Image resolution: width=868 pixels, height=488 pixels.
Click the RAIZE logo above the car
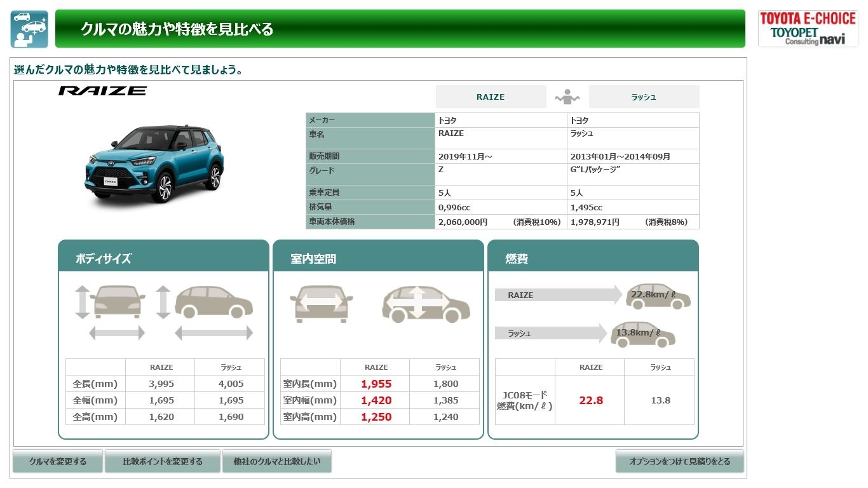click(x=102, y=91)
